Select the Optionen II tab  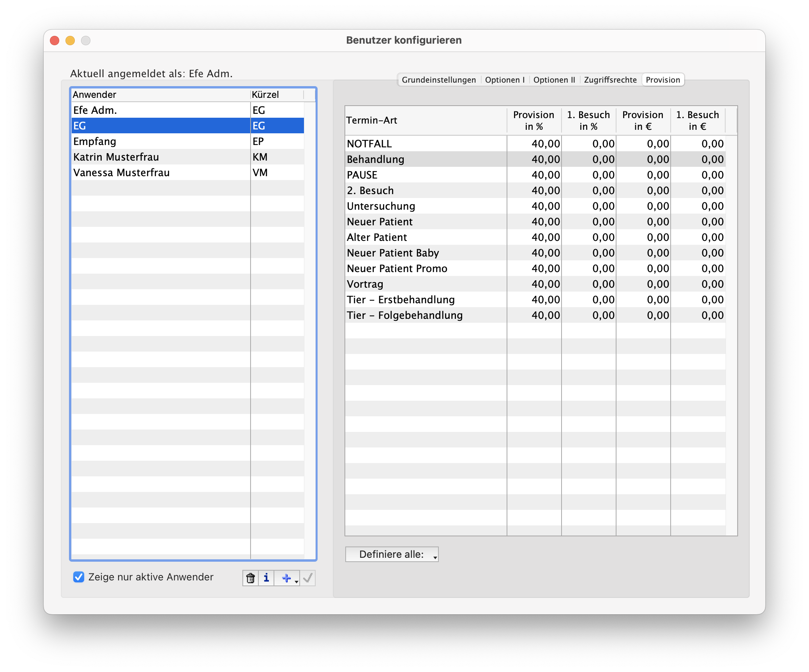(554, 80)
